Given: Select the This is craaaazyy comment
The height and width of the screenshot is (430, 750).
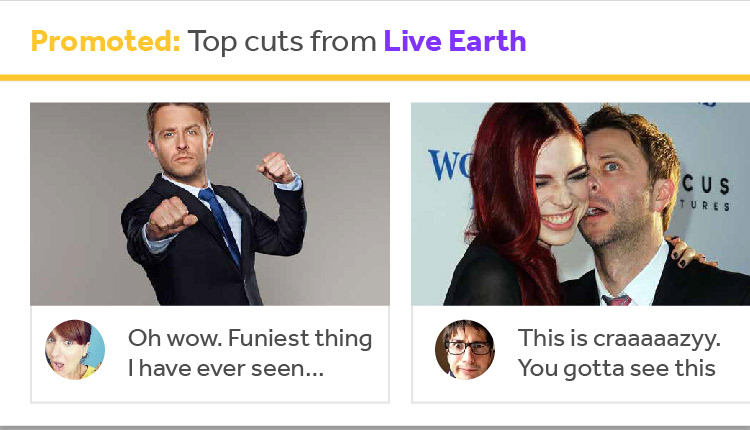Looking at the screenshot, I should pos(619,353).
